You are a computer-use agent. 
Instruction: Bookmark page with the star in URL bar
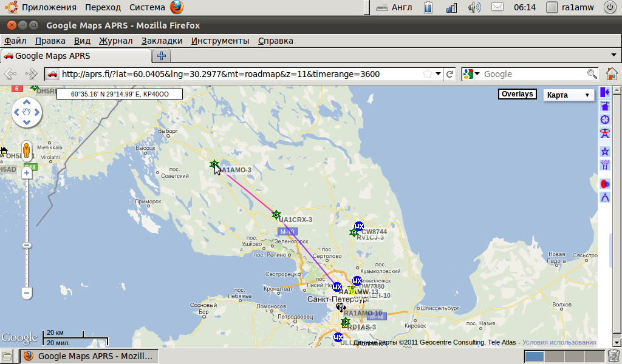[x=428, y=74]
